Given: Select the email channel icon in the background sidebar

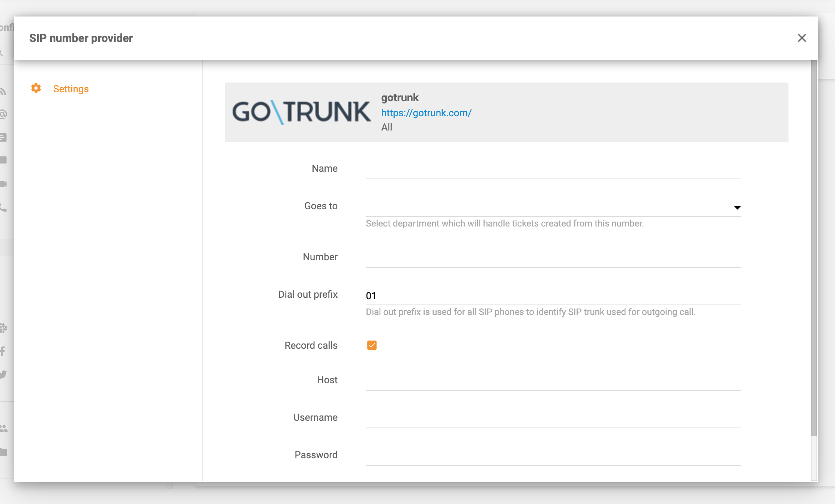Looking at the screenshot, I should pyautogui.click(x=4, y=114).
